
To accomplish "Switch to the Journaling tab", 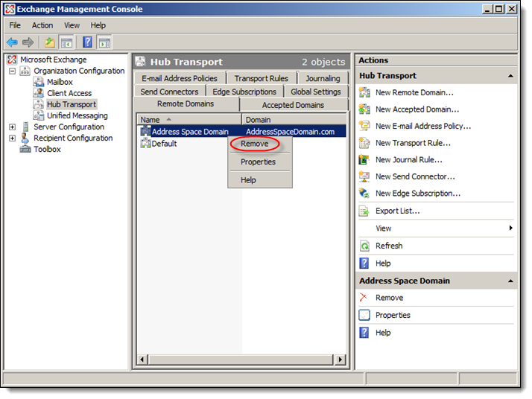I will click(x=323, y=78).
